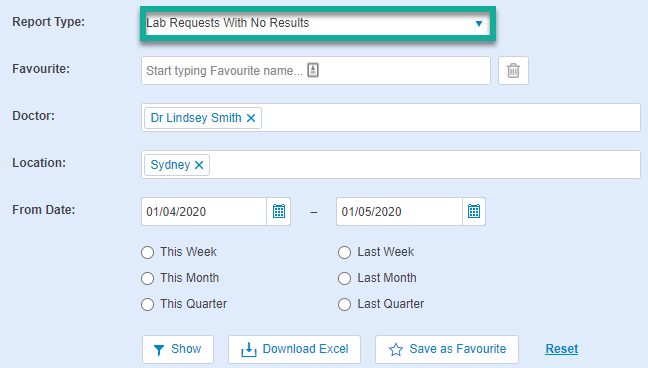
Task: Expand the Report Type dropdown arrow
Action: 479,24
